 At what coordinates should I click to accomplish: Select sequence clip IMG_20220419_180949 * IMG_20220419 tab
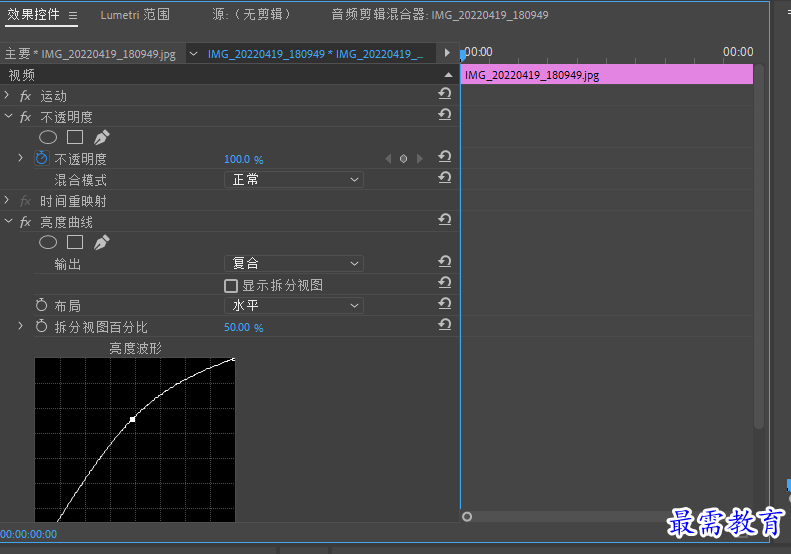coord(315,54)
